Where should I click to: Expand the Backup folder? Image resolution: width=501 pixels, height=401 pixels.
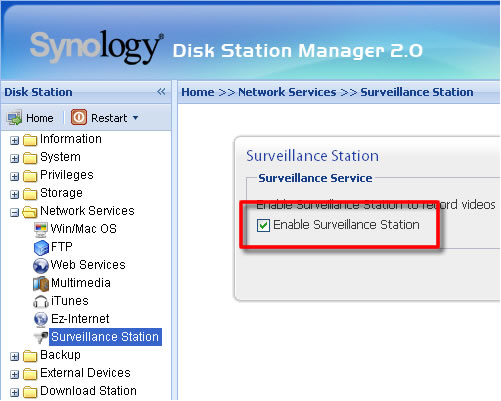14,356
